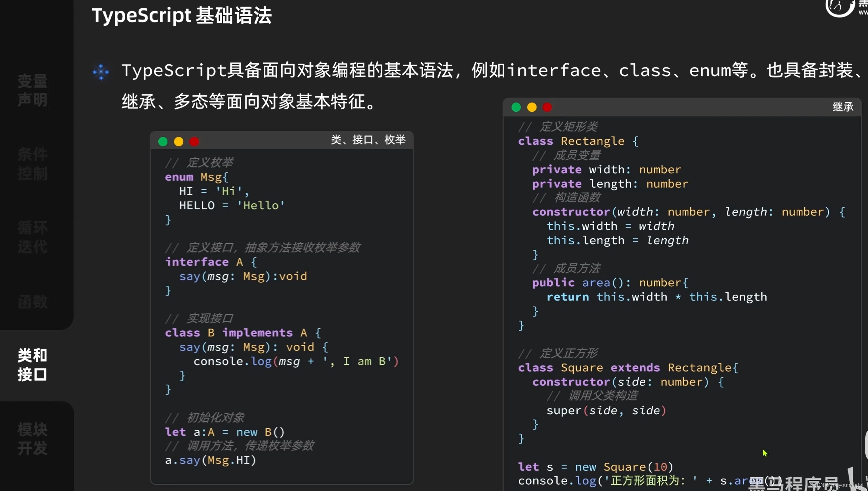
Task: Click the 'class B implements A {' line
Action: tap(243, 333)
